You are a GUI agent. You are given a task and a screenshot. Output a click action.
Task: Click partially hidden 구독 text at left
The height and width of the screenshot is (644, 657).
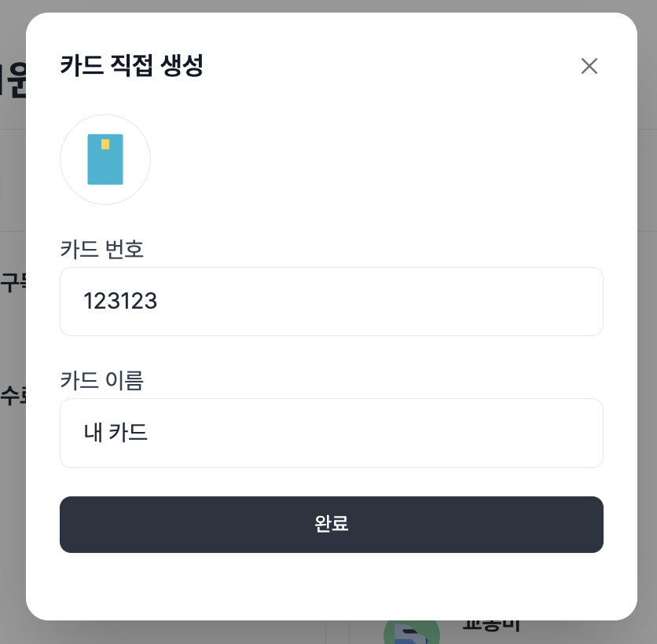[x=13, y=283]
